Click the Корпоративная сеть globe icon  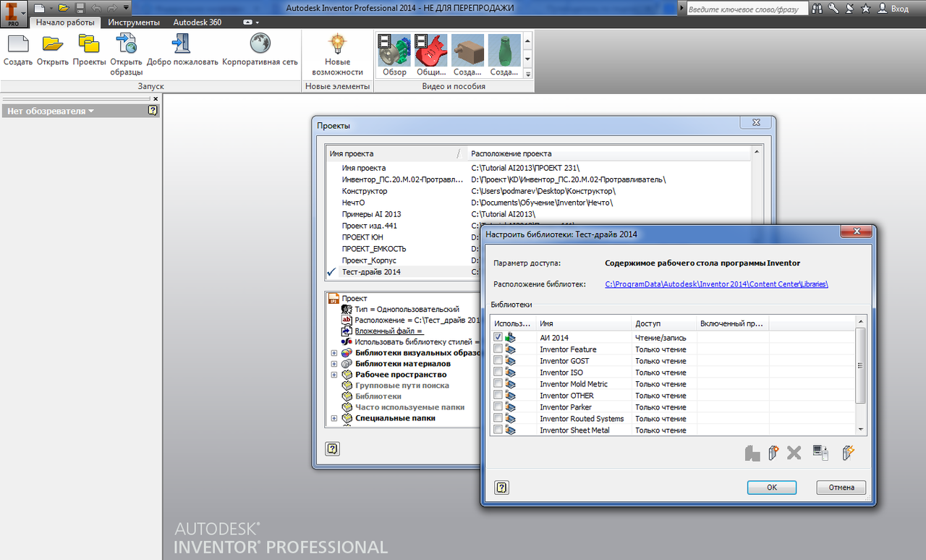point(260,43)
